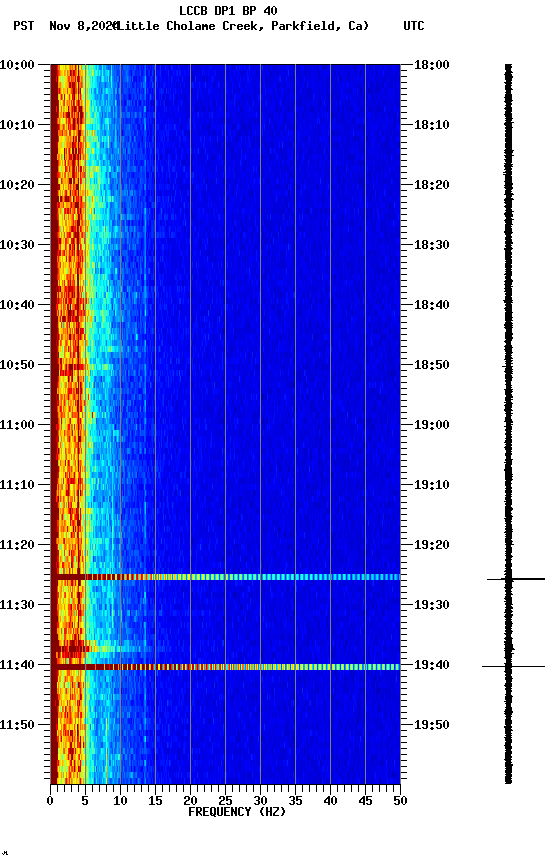Click the 18:00 UTC time label
552x864 pixels.
tap(431, 65)
